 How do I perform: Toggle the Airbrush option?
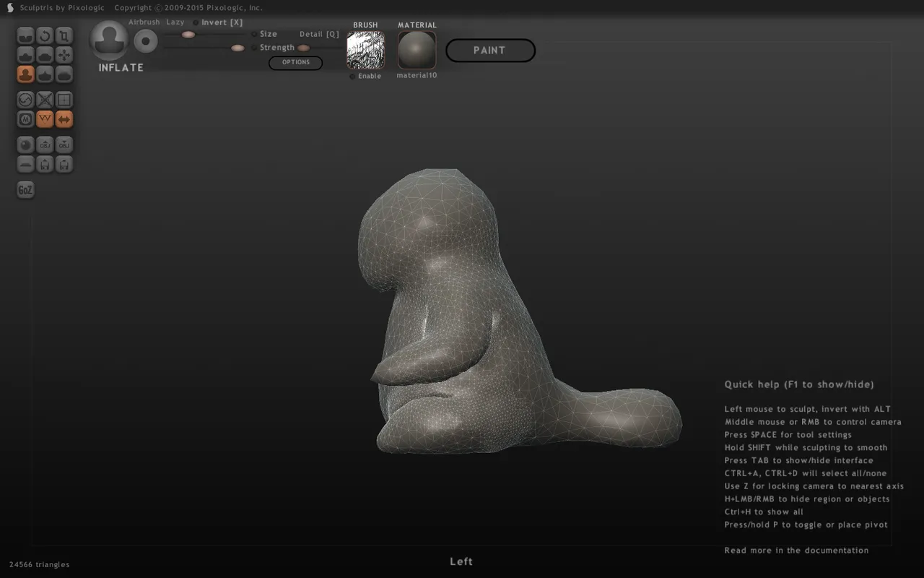coord(144,22)
